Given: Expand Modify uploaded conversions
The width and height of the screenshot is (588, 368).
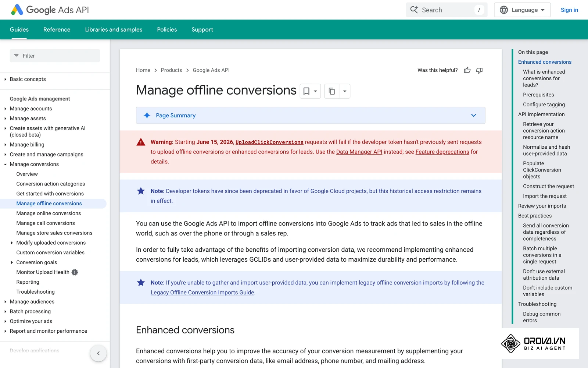Looking at the screenshot, I should (x=12, y=243).
